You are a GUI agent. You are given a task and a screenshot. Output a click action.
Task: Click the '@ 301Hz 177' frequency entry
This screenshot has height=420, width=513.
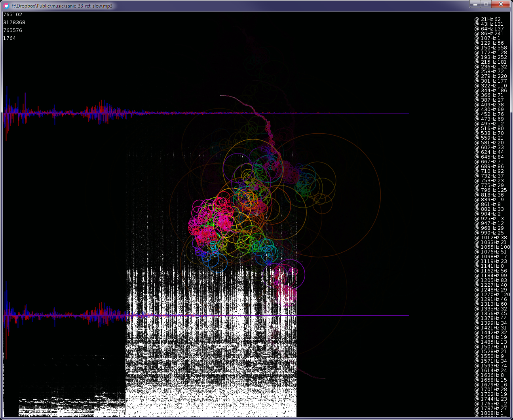tap(491, 81)
